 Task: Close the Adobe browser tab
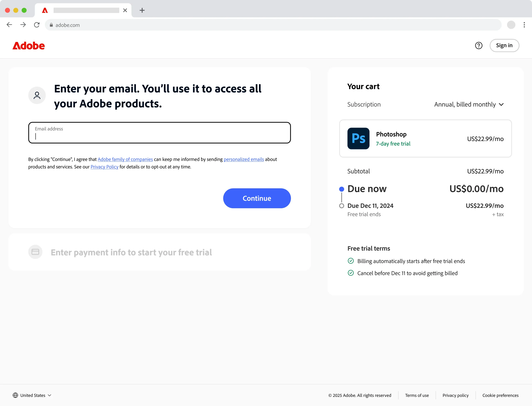(125, 10)
